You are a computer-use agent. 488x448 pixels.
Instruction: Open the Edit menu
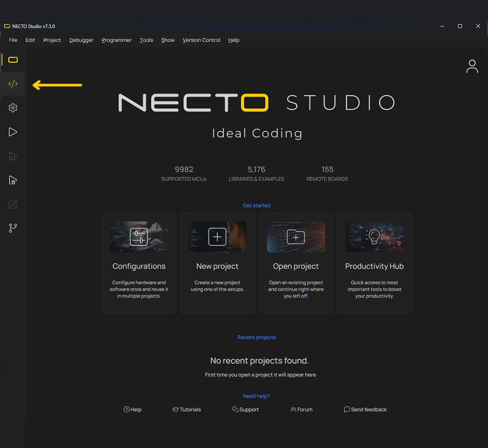[30, 40]
